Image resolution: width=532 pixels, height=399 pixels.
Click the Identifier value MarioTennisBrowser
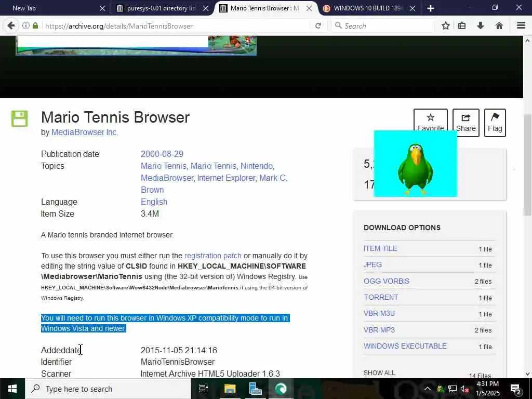pos(178,362)
